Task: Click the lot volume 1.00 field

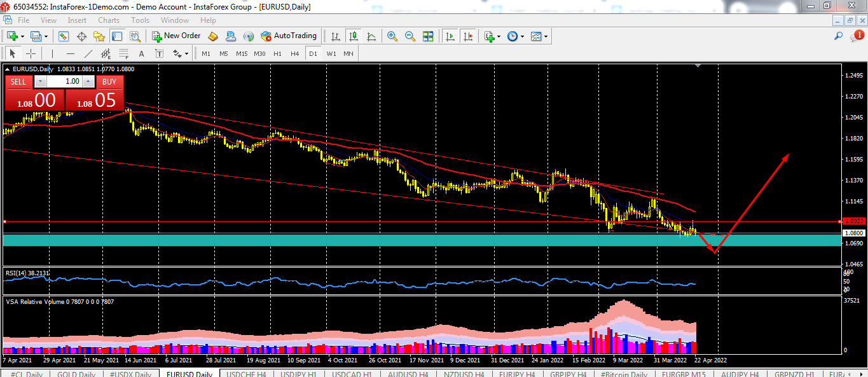Action: coord(64,81)
